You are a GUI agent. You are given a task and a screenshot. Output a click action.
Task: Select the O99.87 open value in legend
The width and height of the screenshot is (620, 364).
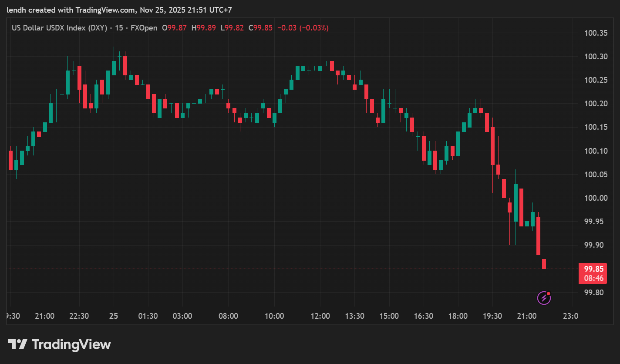click(174, 28)
